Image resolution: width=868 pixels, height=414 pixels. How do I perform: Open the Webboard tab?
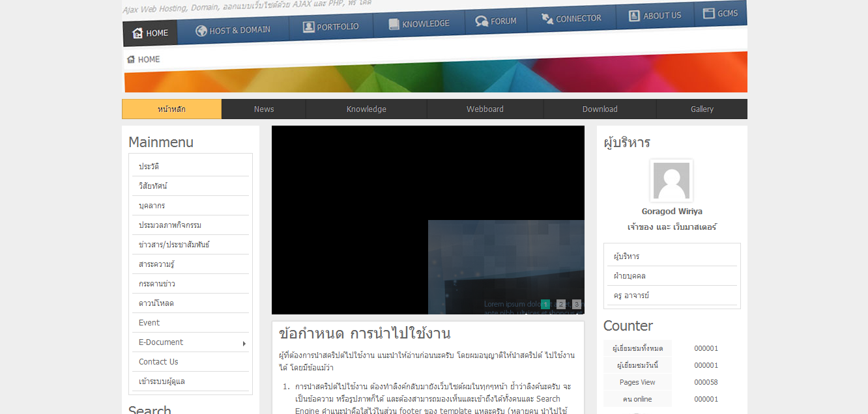[x=485, y=109]
